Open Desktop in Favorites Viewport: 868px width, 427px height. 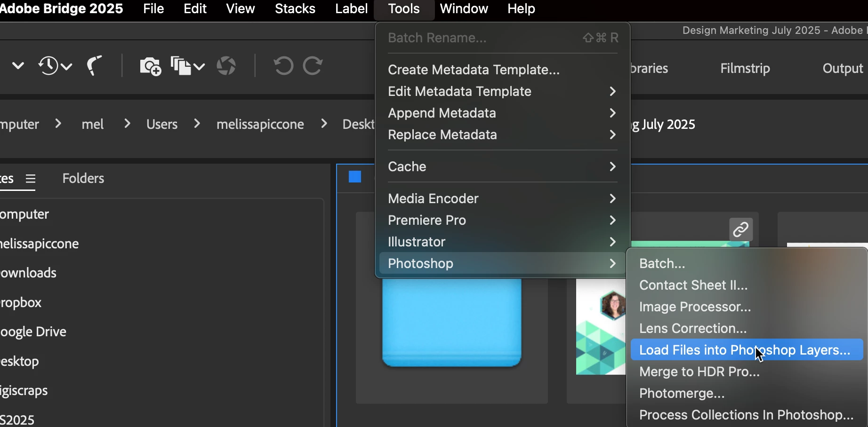[x=19, y=361]
